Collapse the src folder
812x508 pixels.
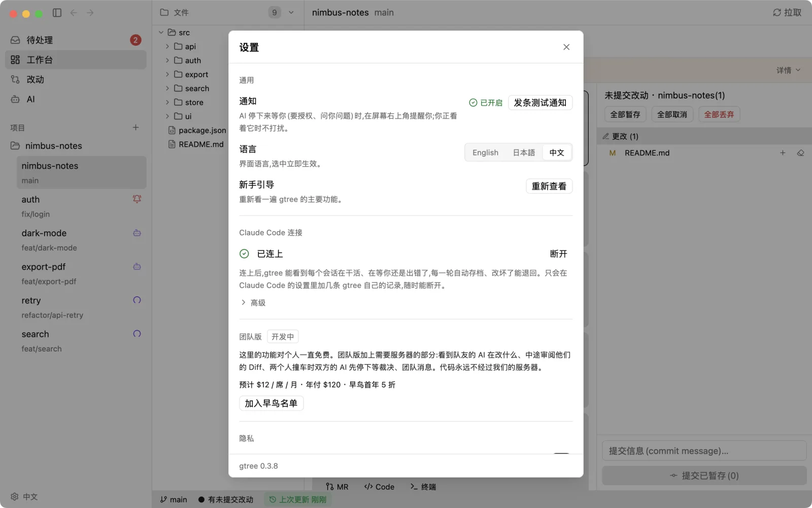[x=161, y=33]
